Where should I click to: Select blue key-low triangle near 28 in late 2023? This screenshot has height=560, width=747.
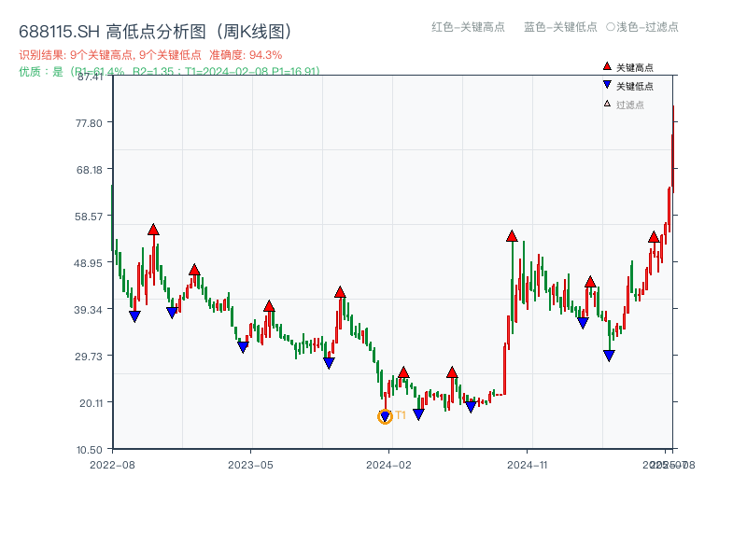click(329, 363)
